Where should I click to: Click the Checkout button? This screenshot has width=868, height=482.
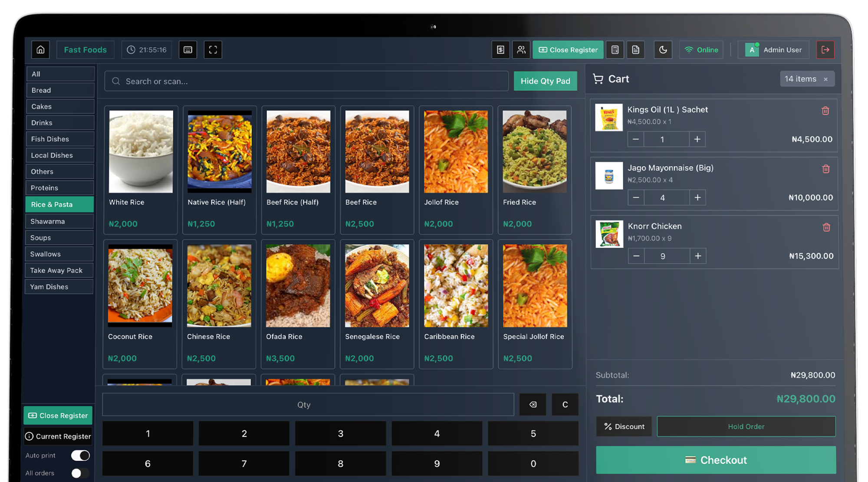(716, 460)
